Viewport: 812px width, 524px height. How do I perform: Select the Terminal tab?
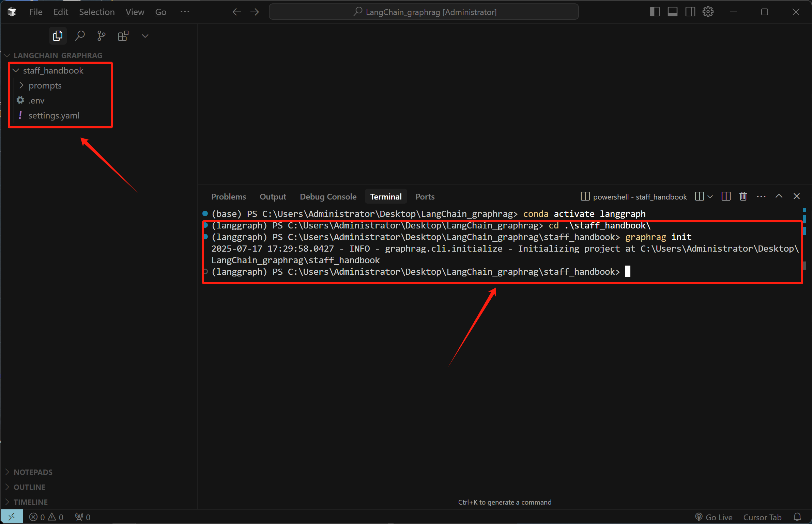[386, 197]
